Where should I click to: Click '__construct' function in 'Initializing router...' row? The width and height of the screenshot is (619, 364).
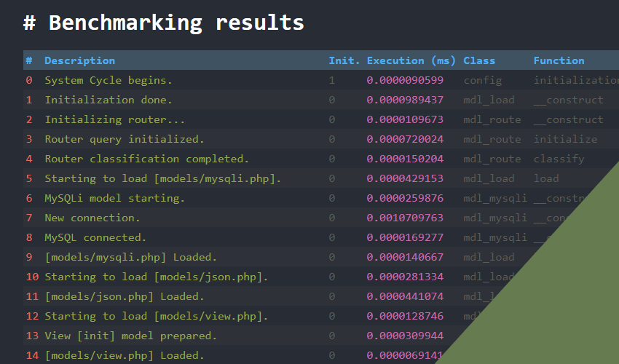pos(569,120)
